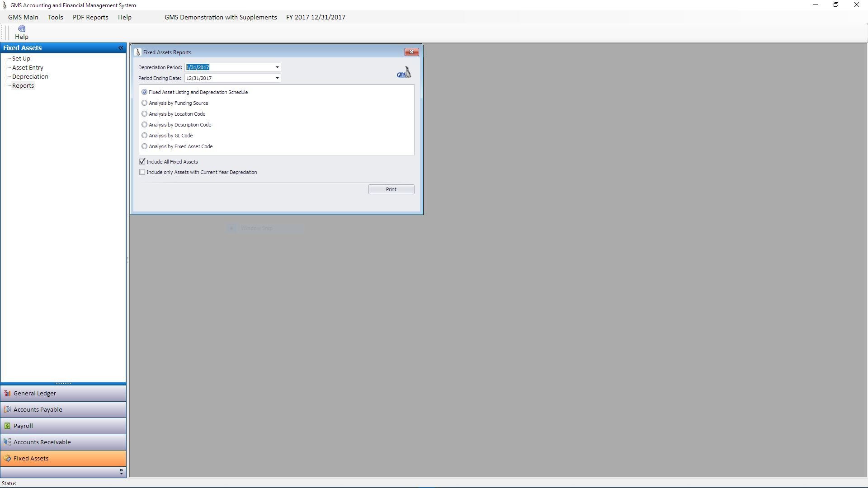Viewport: 868px width, 488px height.
Task: Enable Include only Assets with Current Year Depreciation
Action: (142, 172)
